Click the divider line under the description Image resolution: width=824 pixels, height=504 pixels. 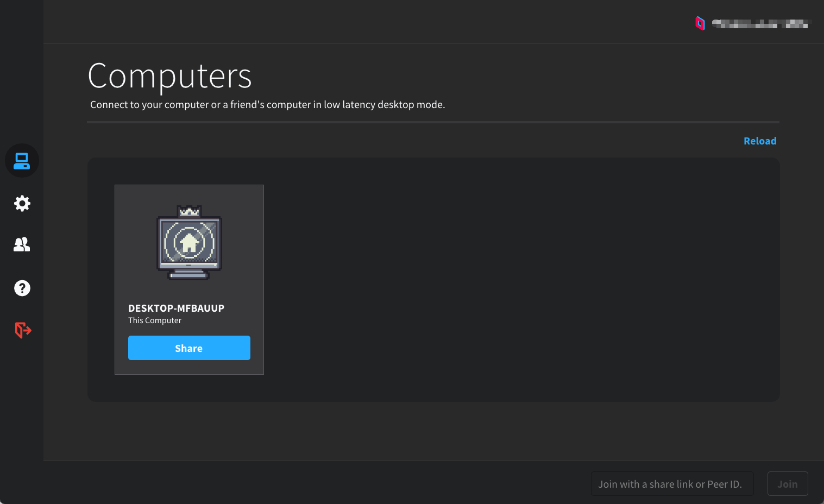point(433,122)
